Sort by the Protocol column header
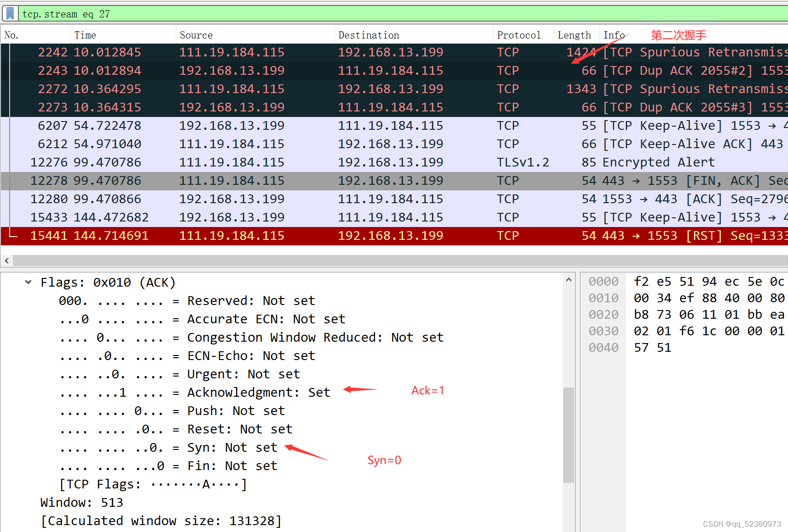This screenshot has width=788, height=532. 523,35
